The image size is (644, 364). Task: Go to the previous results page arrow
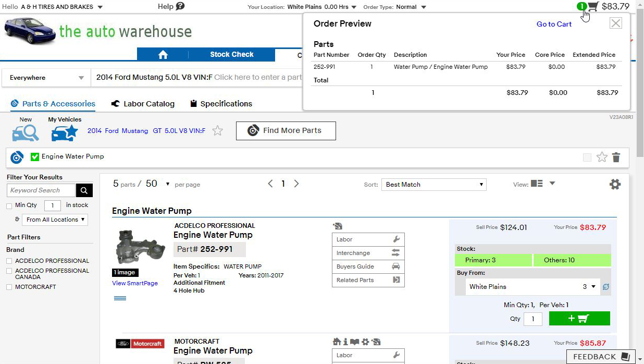pos(270,184)
